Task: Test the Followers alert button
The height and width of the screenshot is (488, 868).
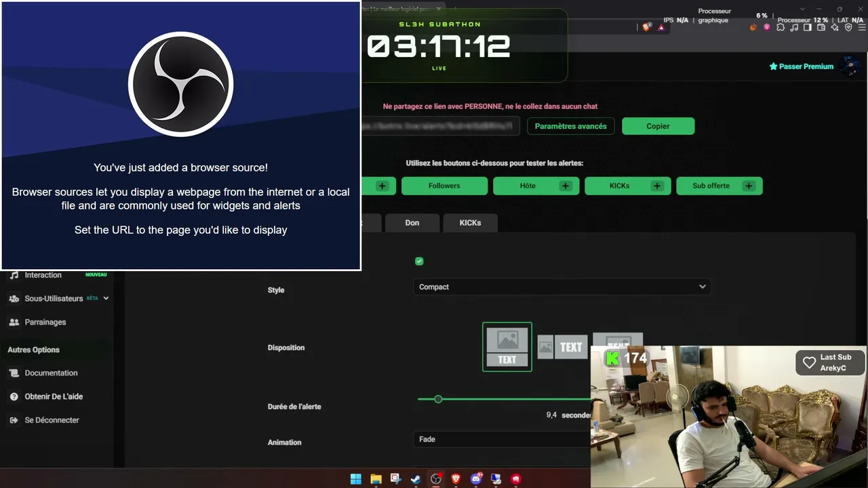Action: point(444,186)
